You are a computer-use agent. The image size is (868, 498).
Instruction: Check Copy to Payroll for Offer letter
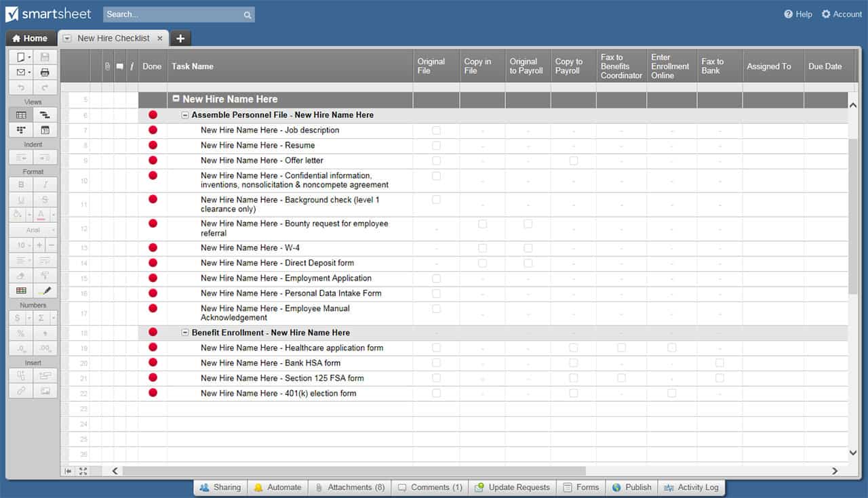[x=573, y=161]
